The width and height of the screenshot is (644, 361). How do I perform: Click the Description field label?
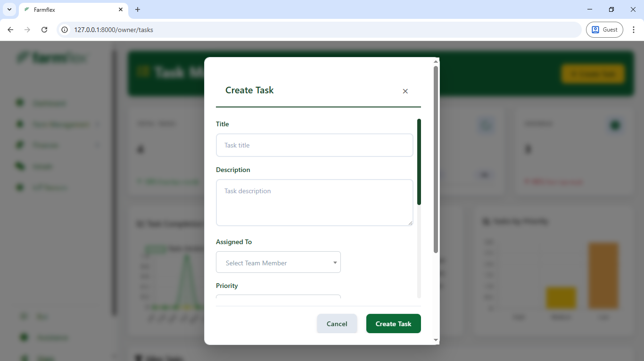(x=233, y=170)
